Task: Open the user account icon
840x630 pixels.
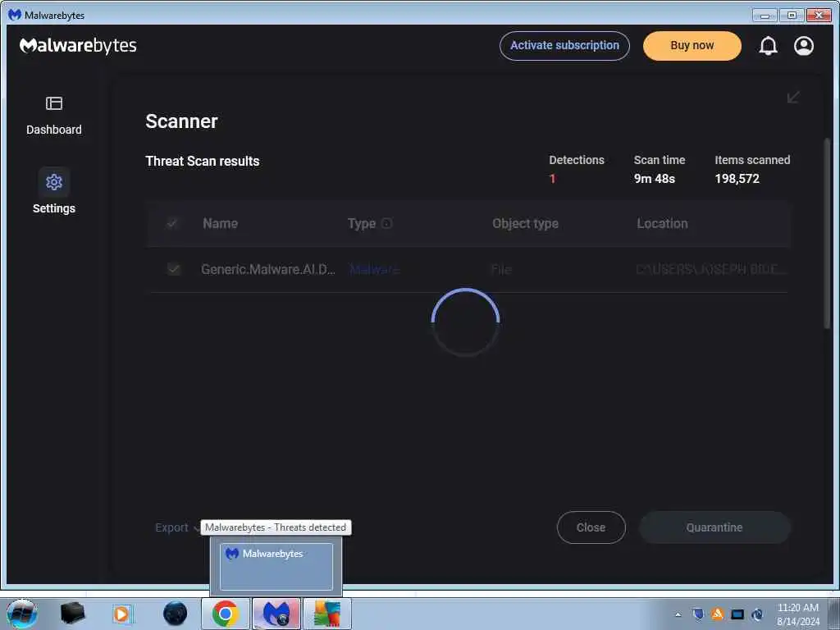Action: [x=804, y=46]
